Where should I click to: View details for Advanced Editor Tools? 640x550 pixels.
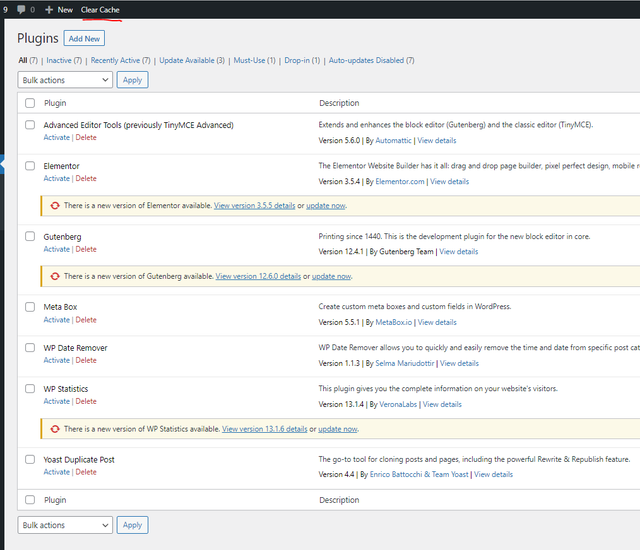click(x=437, y=140)
